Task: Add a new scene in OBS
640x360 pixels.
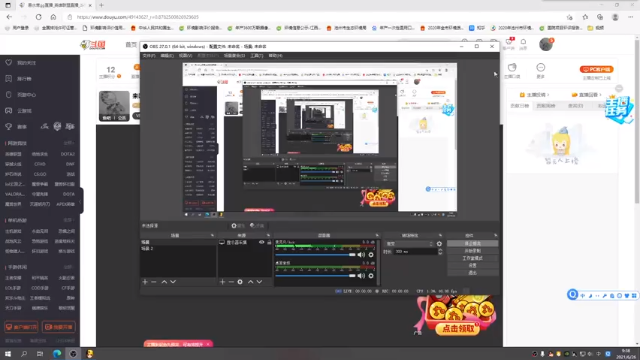Action: point(145,282)
